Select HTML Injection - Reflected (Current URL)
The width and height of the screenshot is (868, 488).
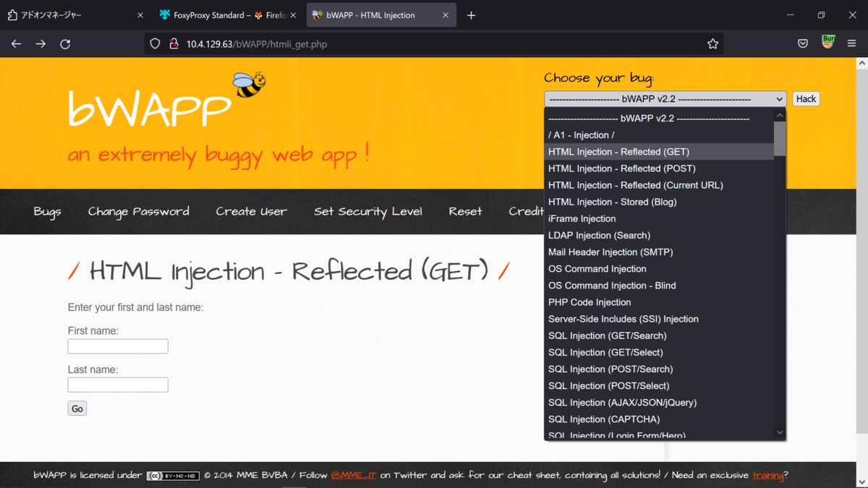[x=659, y=185]
